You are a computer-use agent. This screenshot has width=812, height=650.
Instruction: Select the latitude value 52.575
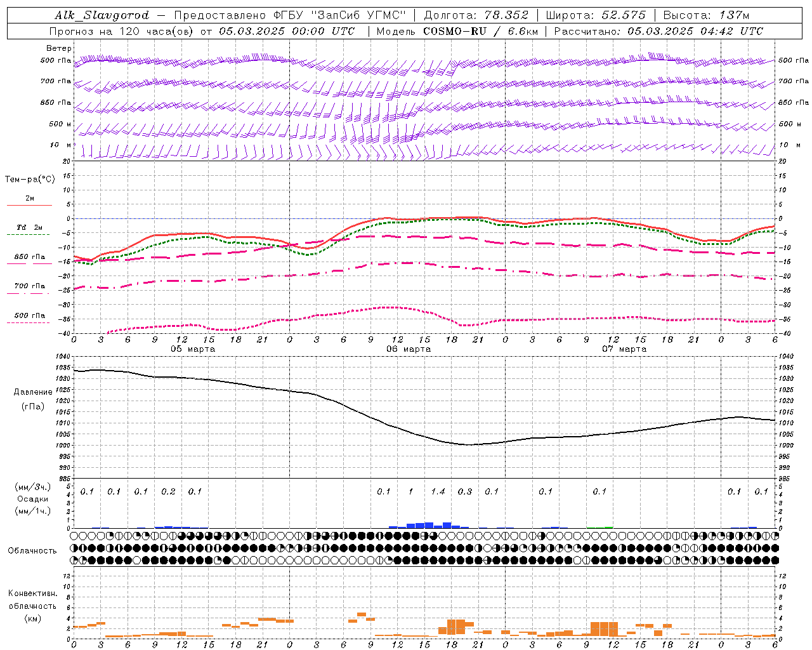624,15
